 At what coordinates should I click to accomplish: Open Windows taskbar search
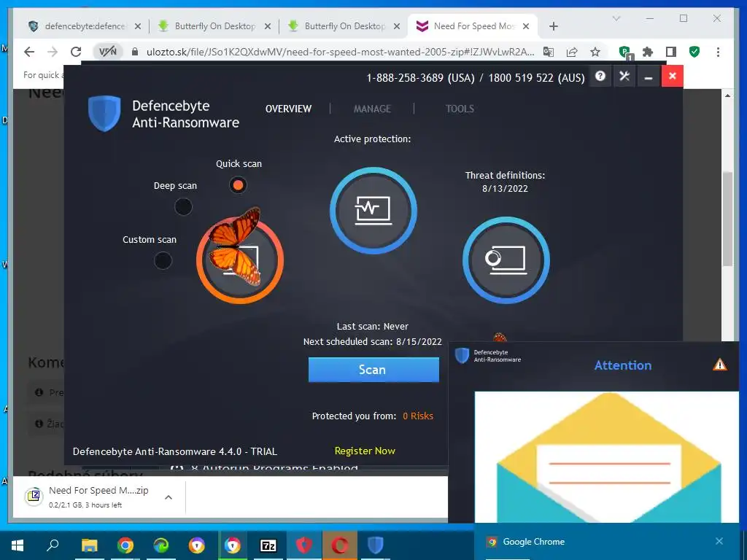pyautogui.click(x=53, y=545)
